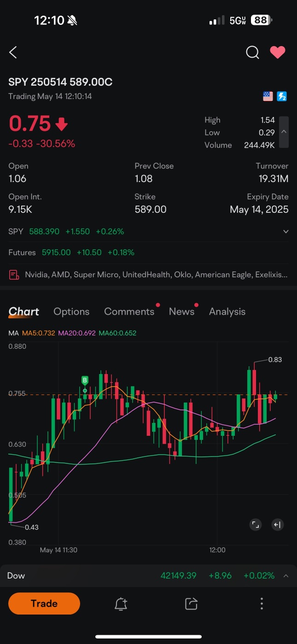Go to the Analysis tab
This screenshot has width=297, height=644.
pyautogui.click(x=227, y=311)
